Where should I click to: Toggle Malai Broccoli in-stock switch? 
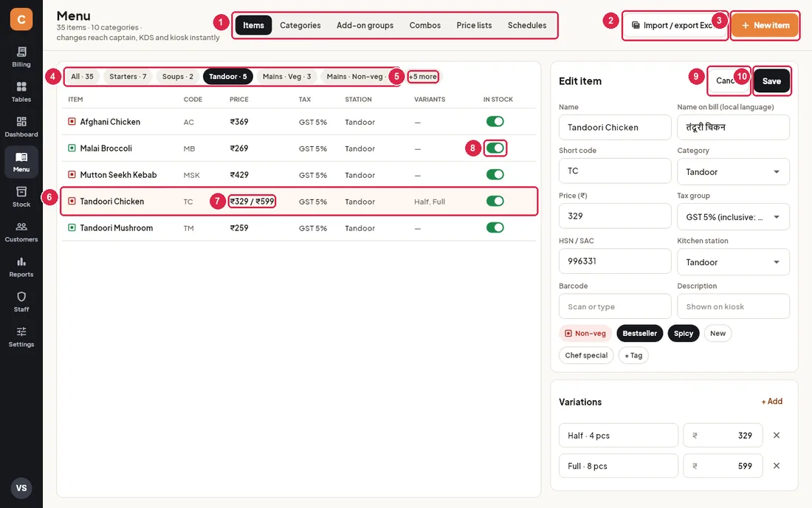pos(495,148)
